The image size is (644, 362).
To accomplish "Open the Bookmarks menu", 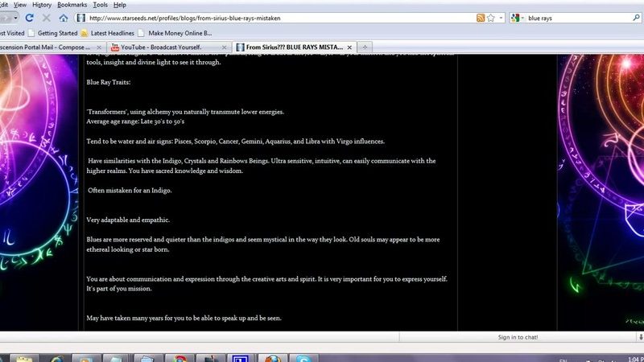I will [72, 5].
